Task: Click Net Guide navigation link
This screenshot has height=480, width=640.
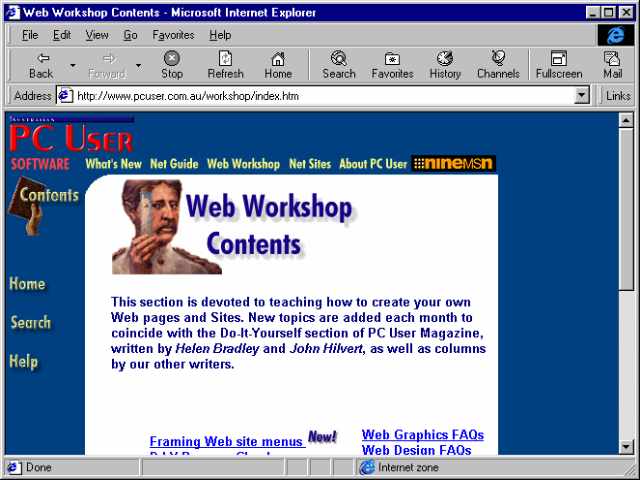Action: point(174,164)
